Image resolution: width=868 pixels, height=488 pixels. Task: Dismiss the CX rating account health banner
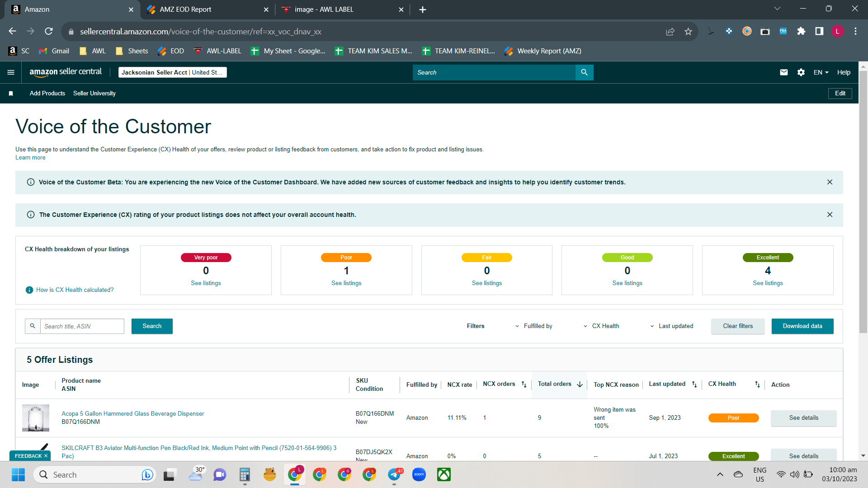[830, 215]
